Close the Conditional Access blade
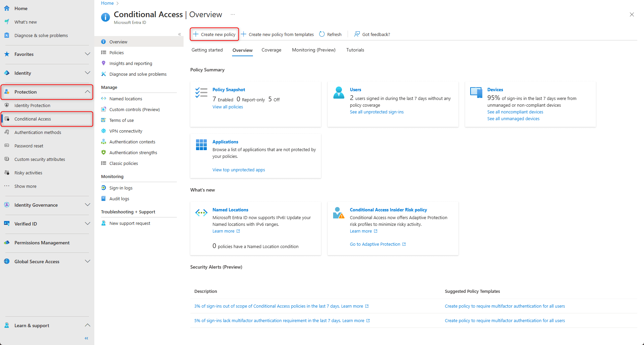This screenshot has width=644, height=345. coord(632,14)
